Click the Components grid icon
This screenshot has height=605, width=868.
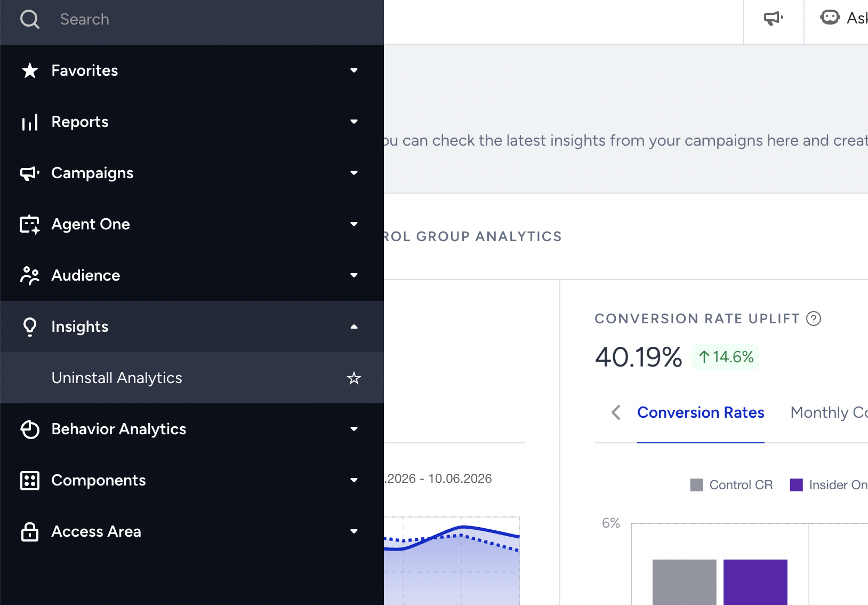click(30, 480)
